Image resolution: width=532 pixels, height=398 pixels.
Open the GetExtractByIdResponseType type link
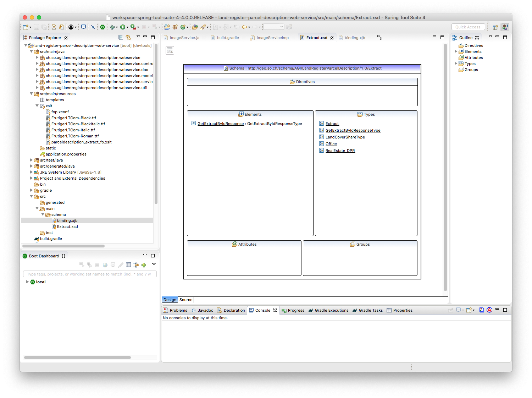click(353, 130)
